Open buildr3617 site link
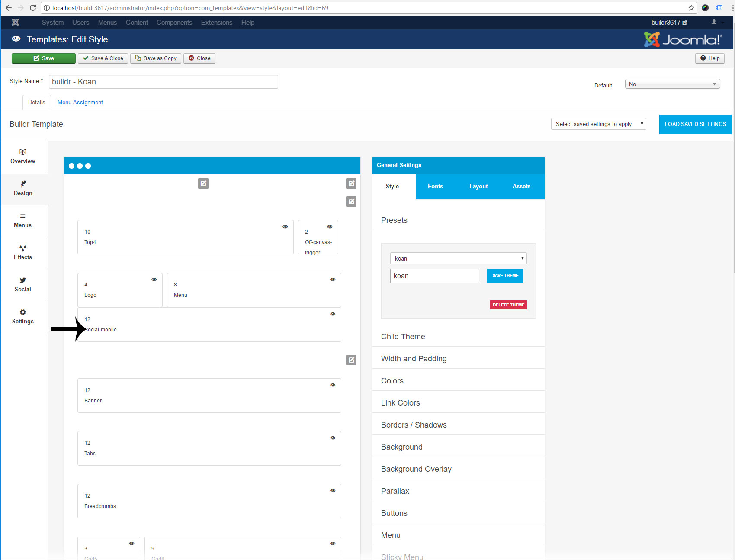The image size is (735, 560). click(669, 23)
